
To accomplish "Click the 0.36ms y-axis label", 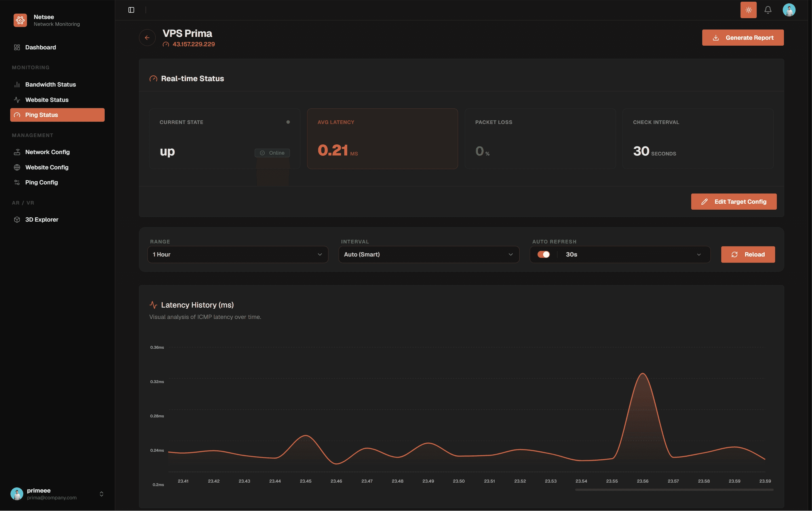I will (x=157, y=347).
